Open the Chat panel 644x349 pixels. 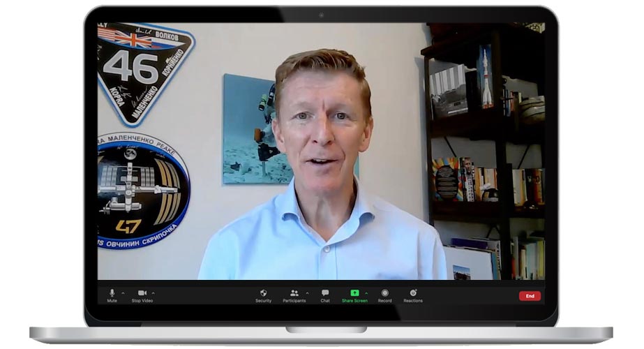point(325,295)
